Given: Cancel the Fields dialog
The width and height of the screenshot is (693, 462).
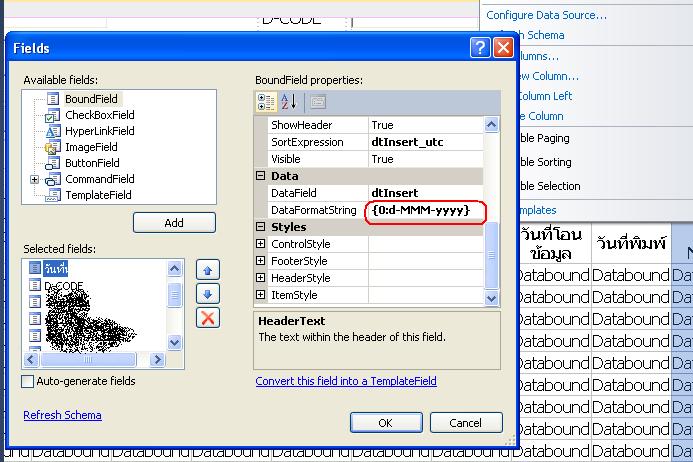Looking at the screenshot, I should tap(466, 423).
